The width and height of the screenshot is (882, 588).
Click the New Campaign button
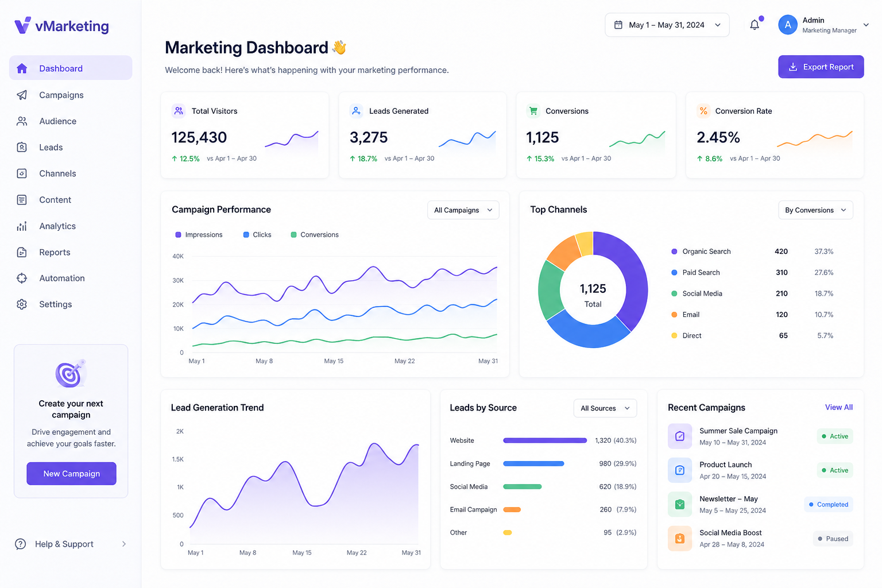click(71, 474)
